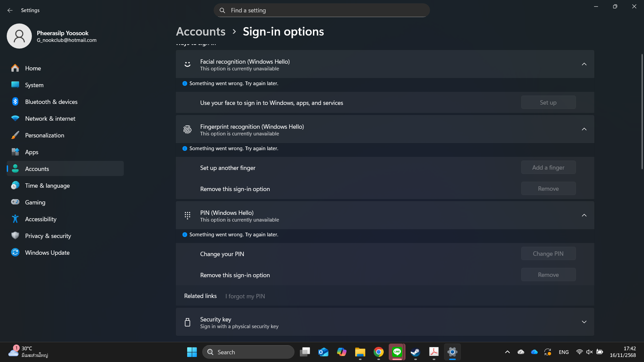Select Bluetooth & devices in sidebar
Image resolution: width=644 pixels, height=362 pixels.
coord(51,102)
